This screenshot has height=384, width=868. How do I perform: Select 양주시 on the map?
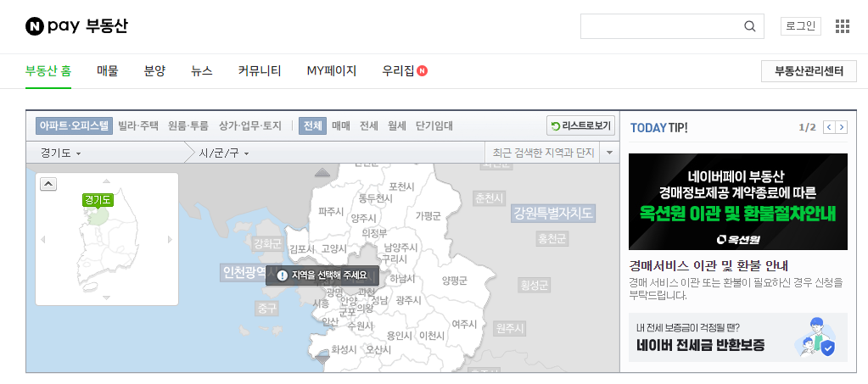364,219
